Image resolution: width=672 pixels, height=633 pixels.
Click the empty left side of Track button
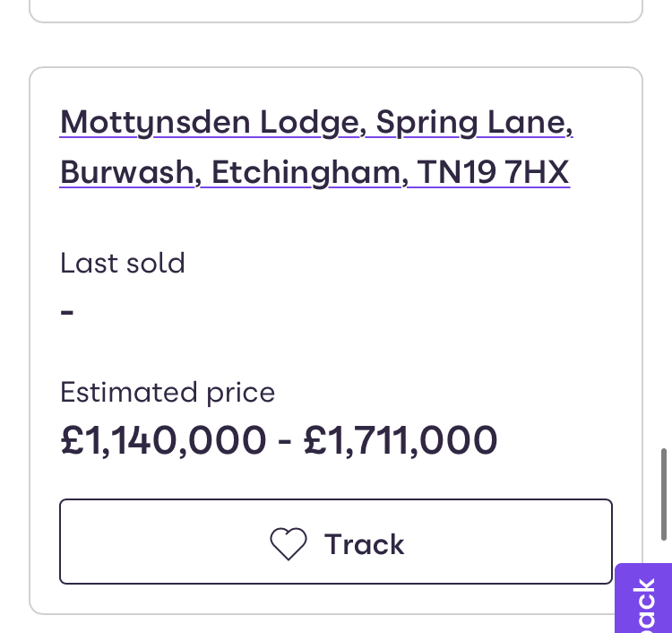[x=152, y=542]
